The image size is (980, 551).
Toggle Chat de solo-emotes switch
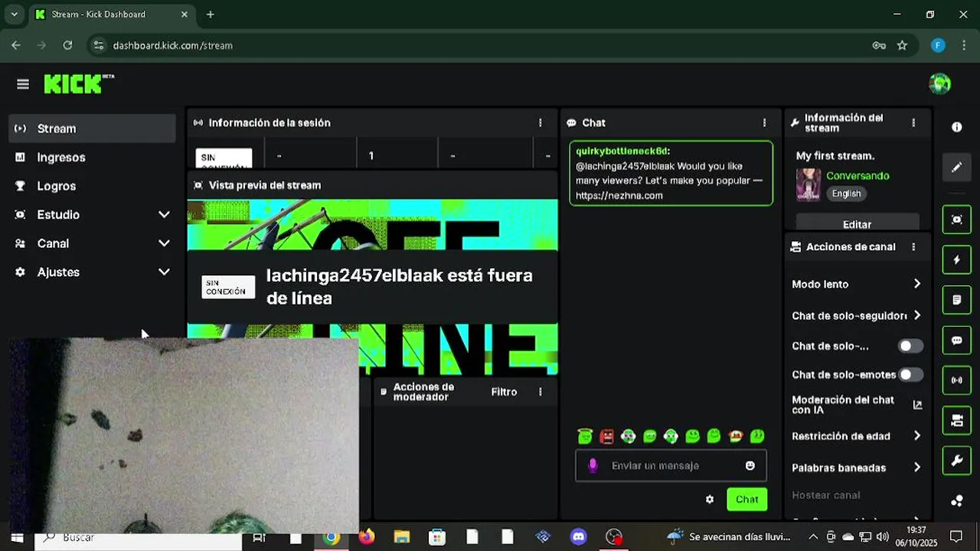pyautogui.click(x=910, y=374)
